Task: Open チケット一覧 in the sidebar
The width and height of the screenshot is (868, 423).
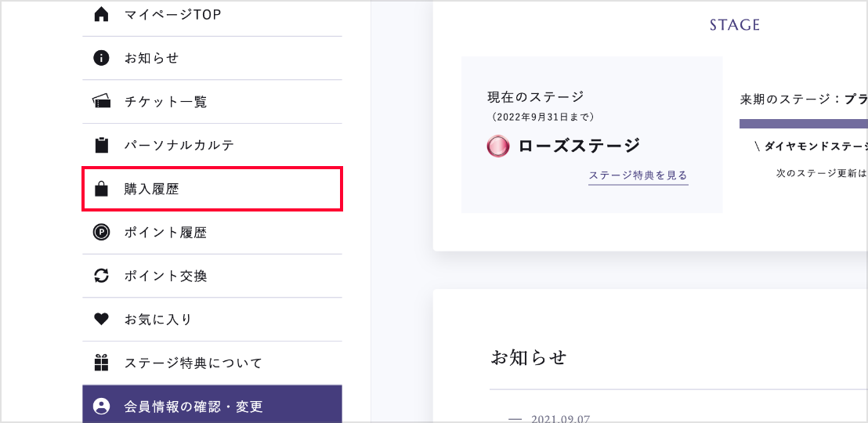Action: [x=165, y=102]
